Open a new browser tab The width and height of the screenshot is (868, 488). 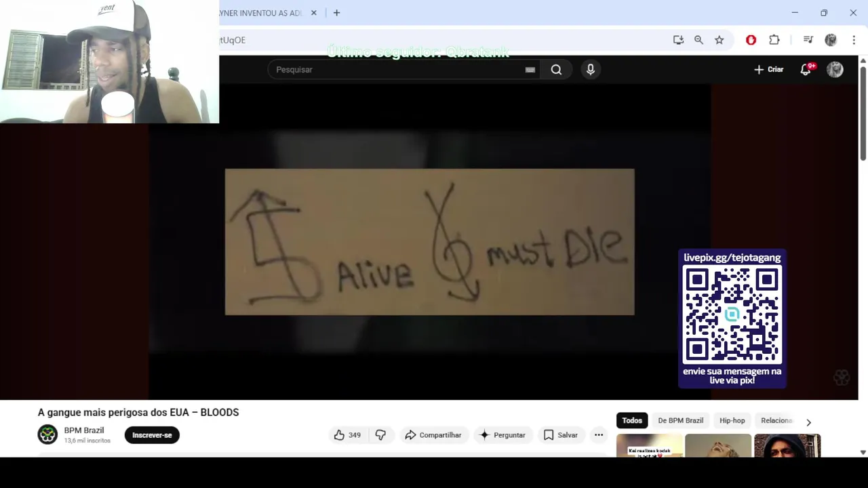click(x=336, y=13)
